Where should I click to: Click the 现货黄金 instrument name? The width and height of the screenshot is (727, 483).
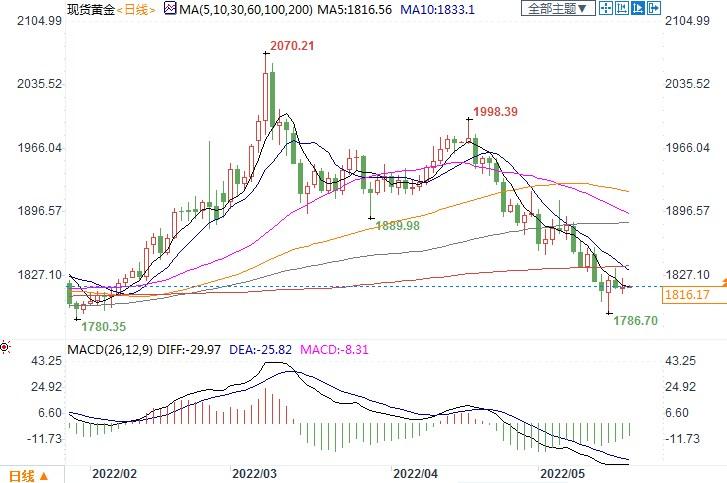(x=91, y=9)
